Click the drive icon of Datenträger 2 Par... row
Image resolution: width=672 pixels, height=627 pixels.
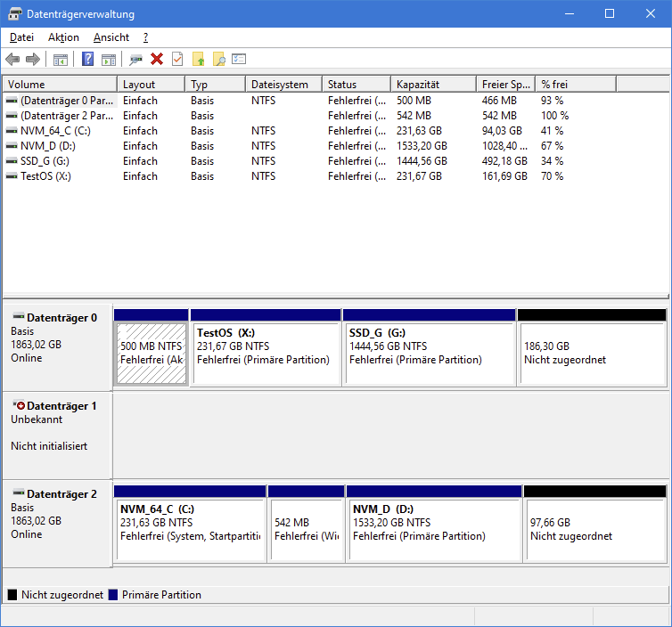12,116
